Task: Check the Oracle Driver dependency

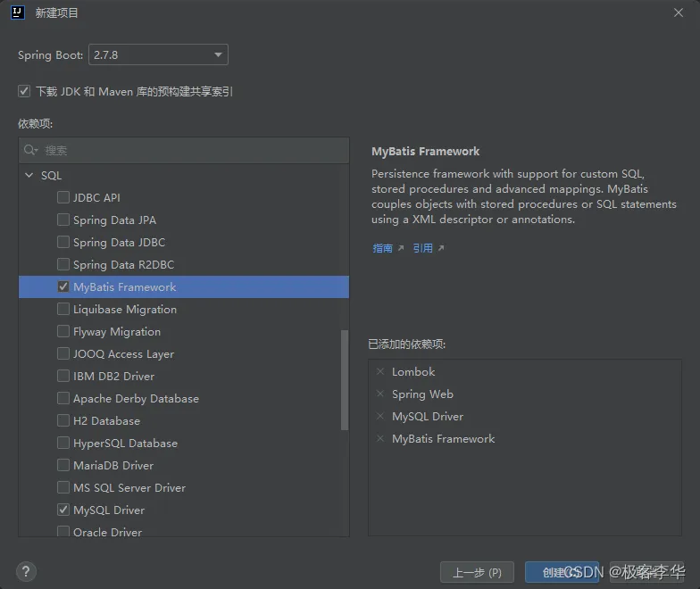Action: point(63,531)
